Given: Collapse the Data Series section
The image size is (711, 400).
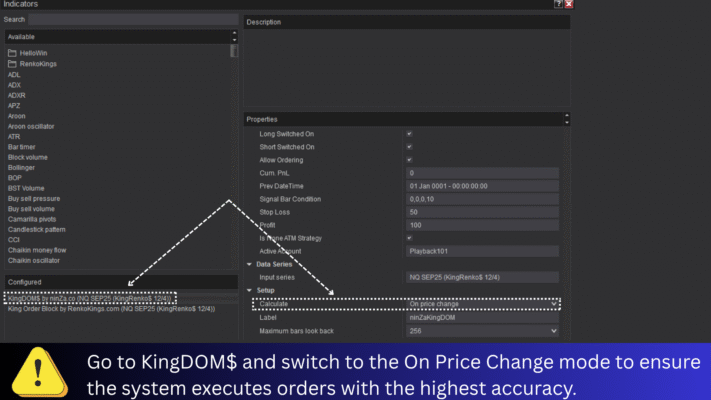Looking at the screenshot, I should pos(250,264).
